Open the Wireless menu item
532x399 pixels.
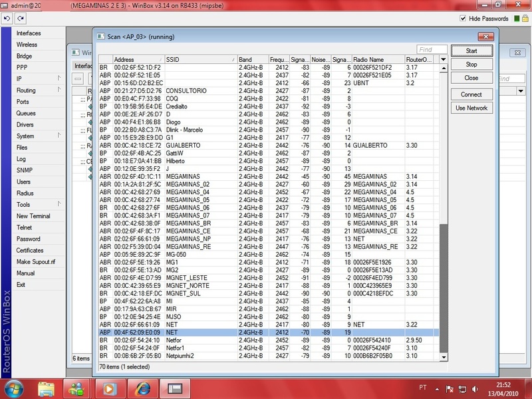coord(27,45)
